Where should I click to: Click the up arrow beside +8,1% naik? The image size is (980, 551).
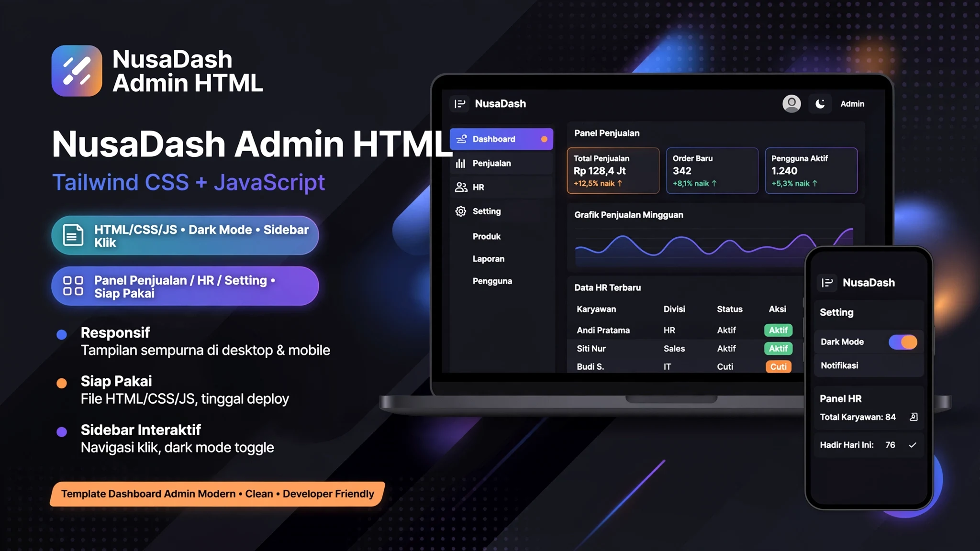click(714, 183)
